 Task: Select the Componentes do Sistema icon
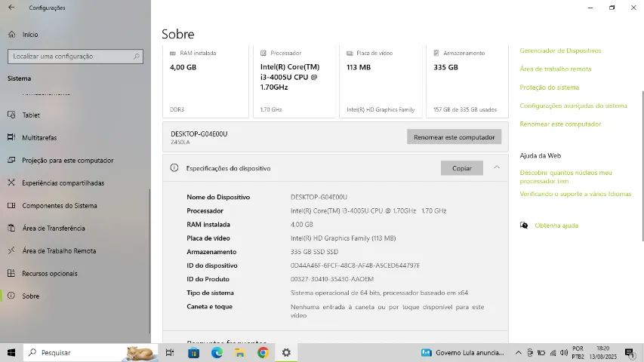coord(11,205)
